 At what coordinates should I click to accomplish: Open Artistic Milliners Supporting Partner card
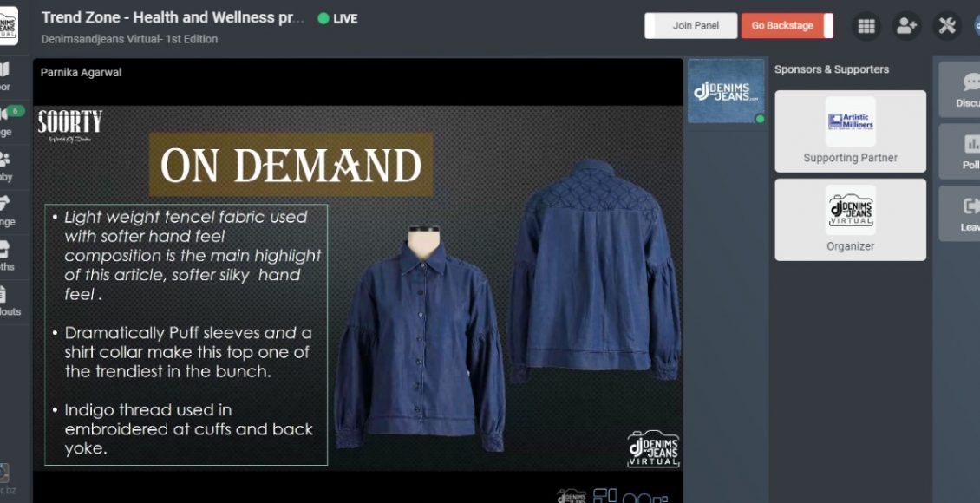tap(850, 131)
